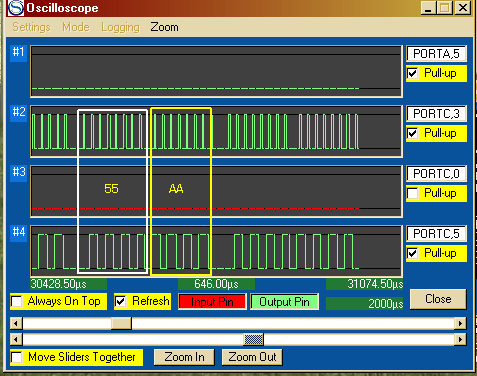Open the Settings menu
Screen dimensions: 477x376
pyautogui.click(x=31, y=27)
